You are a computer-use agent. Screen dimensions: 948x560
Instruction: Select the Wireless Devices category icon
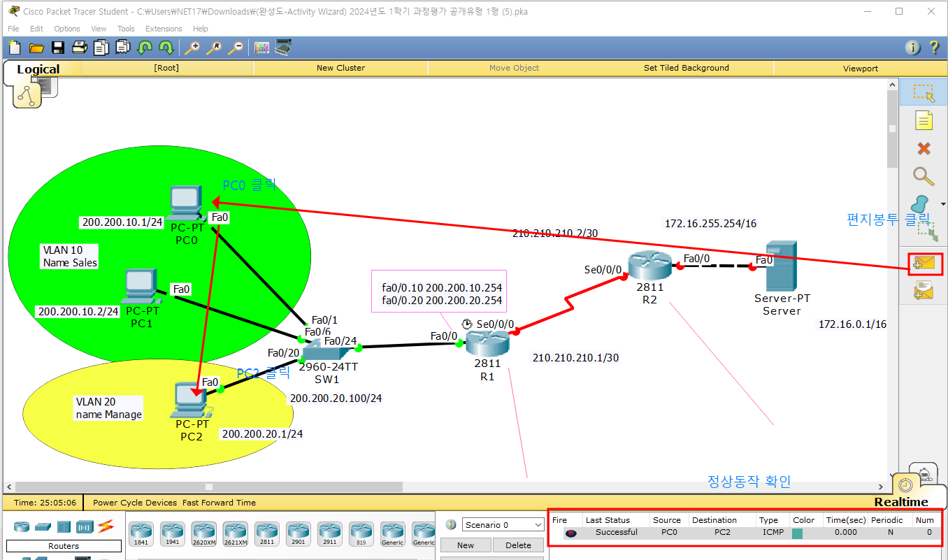click(85, 526)
